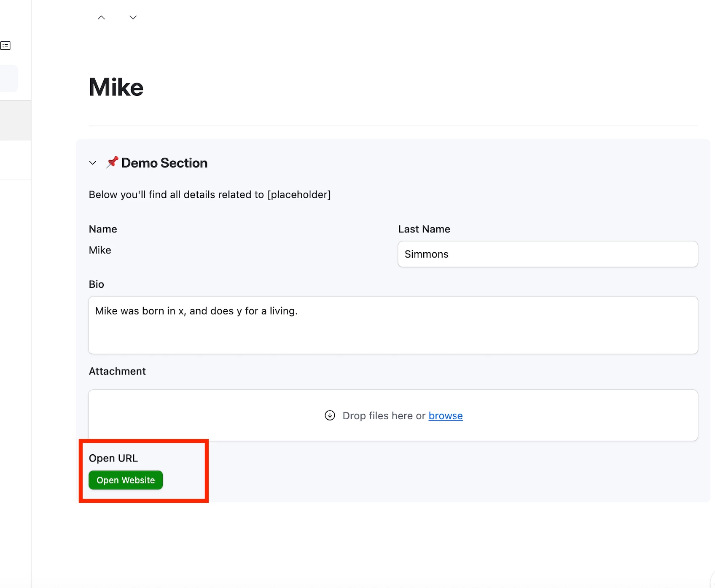Edit the Last Name field containing Simmons
Image resolution: width=715 pixels, height=588 pixels.
pos(548,254)
